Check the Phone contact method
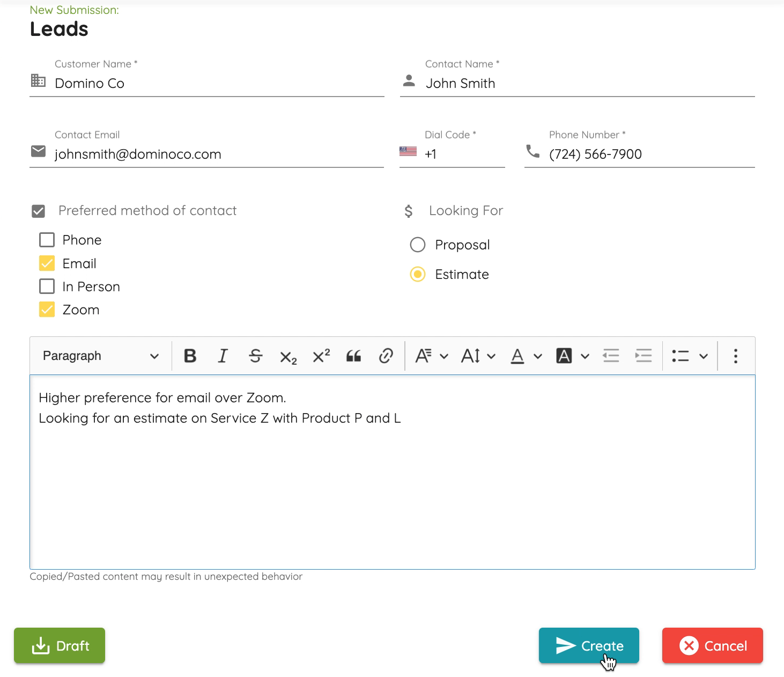 (47, 240)
